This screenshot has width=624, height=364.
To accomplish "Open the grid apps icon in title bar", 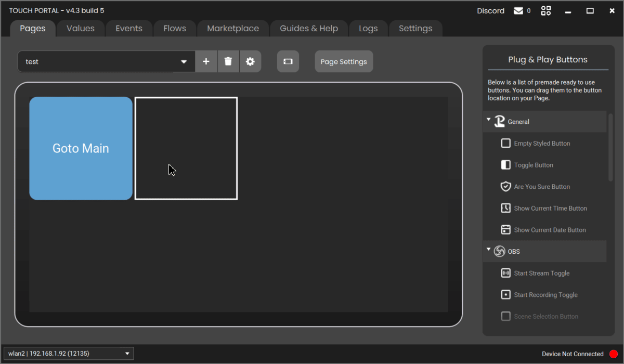I will 546,11.
